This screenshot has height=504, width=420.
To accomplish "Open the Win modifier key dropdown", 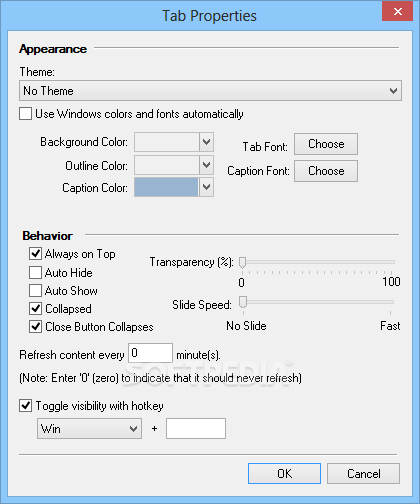I will (89, 428).
